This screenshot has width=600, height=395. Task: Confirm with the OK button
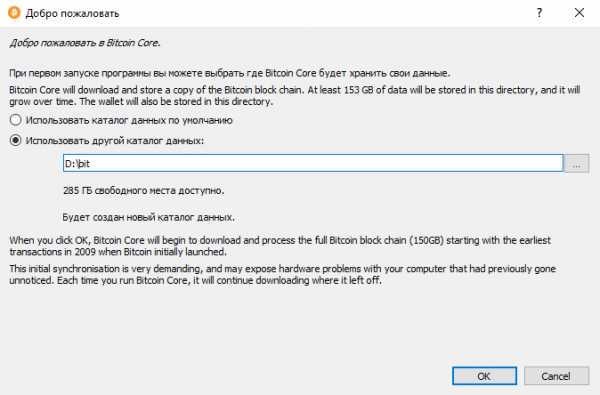coord(484,376)
